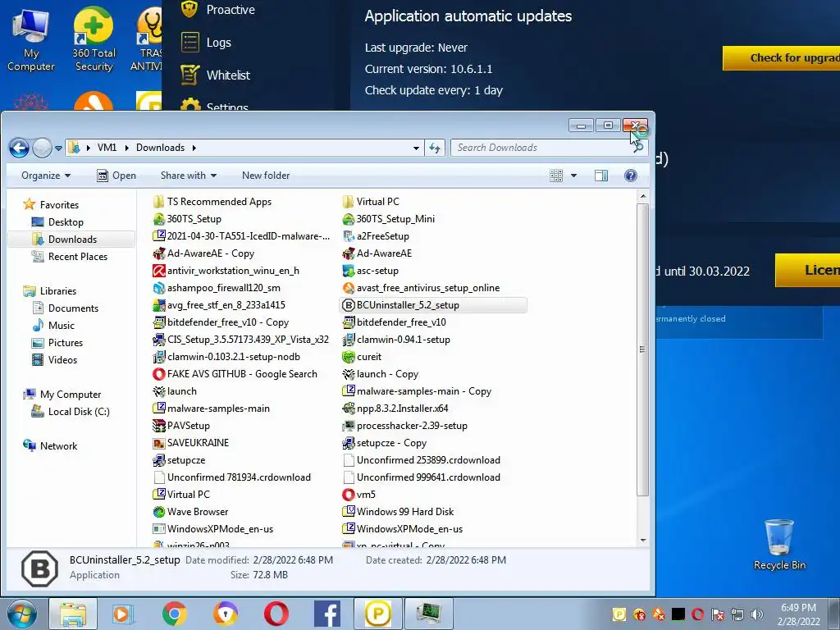Select the PAVSetup installer icon
This screenshot has height=630, width=840.
tap(158, 426)
